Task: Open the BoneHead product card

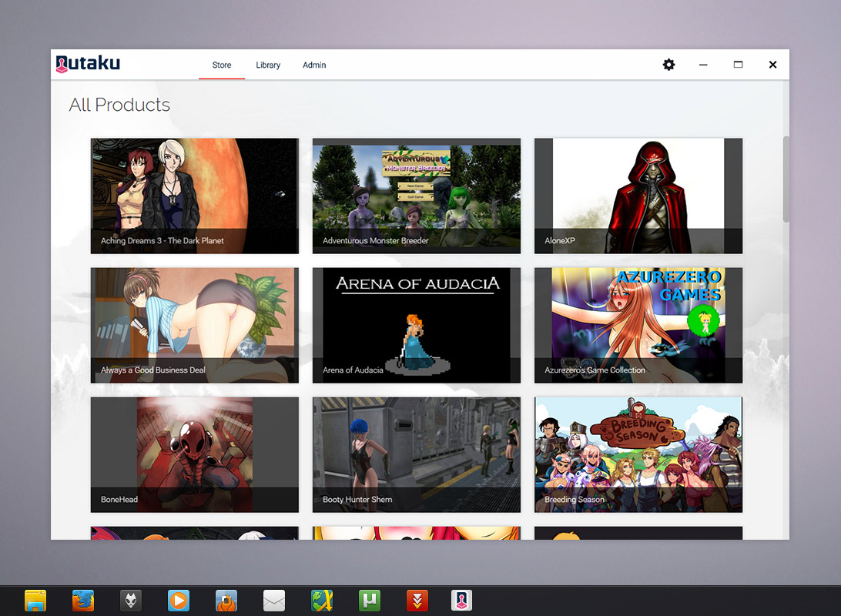Action: tap(195, 454)
